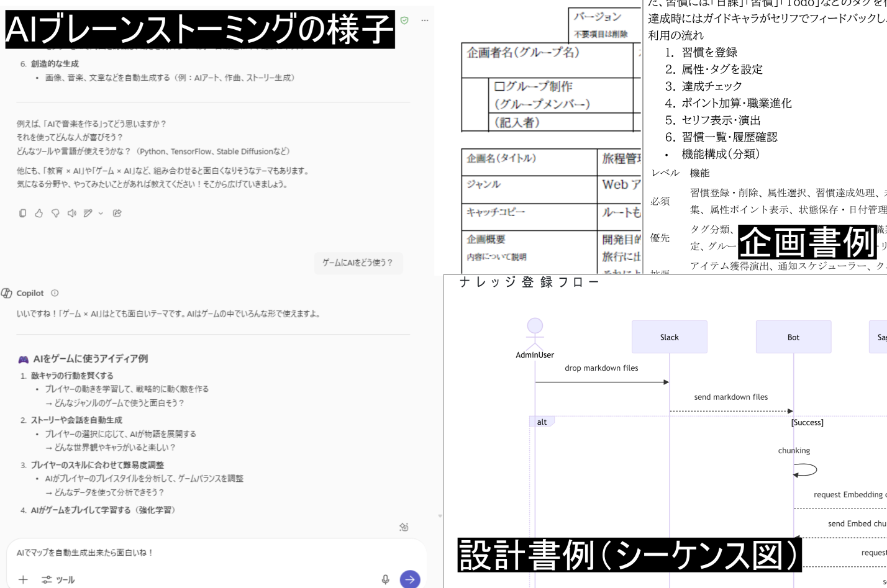887x588 pixels.
Task: Open the info icon next to Copilot
Action: pyautogui.click(x=55, y=293)
